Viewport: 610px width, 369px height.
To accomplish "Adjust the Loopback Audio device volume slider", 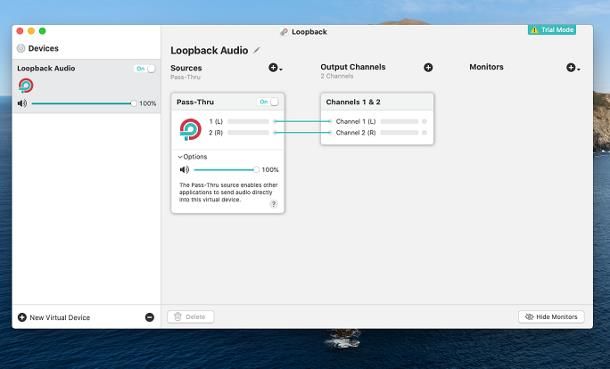I will point(84,103).
